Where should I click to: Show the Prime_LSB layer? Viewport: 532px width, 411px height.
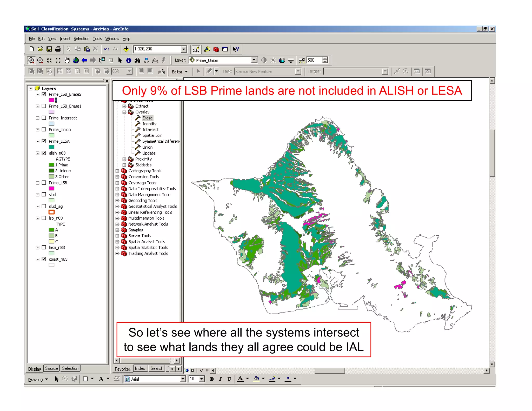[x=44, y=183]
